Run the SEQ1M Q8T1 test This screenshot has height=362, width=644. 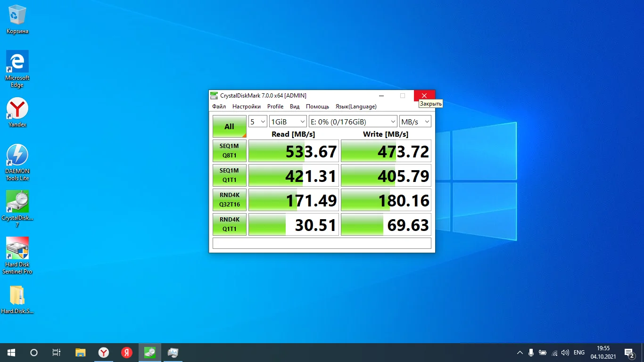[x=230, y=151]
